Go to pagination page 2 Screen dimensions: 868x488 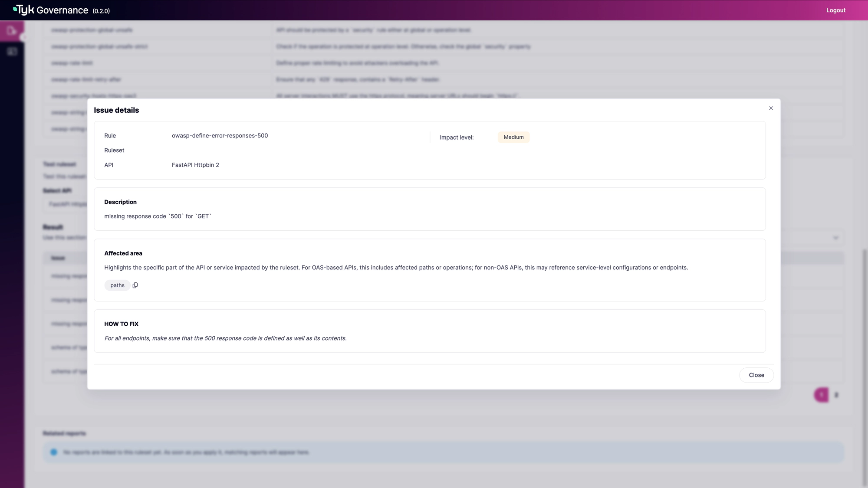[836, 395]
